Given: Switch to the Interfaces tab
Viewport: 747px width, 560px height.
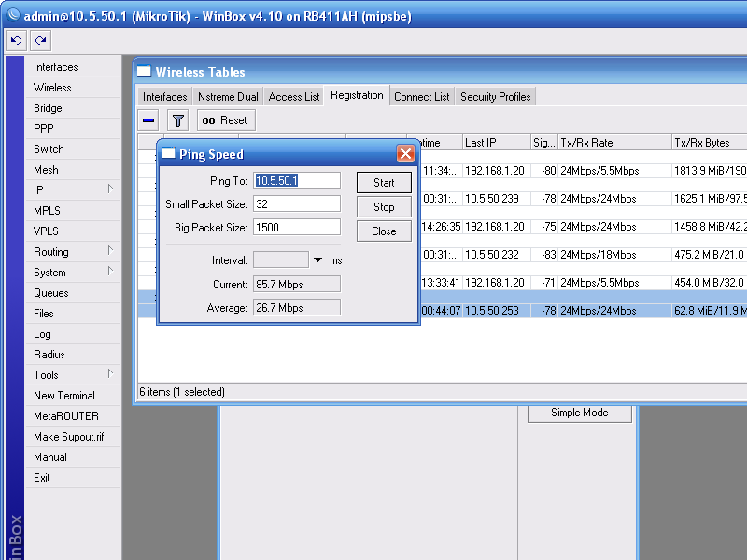Looking at the screenshot, I should tap(165, 97).
